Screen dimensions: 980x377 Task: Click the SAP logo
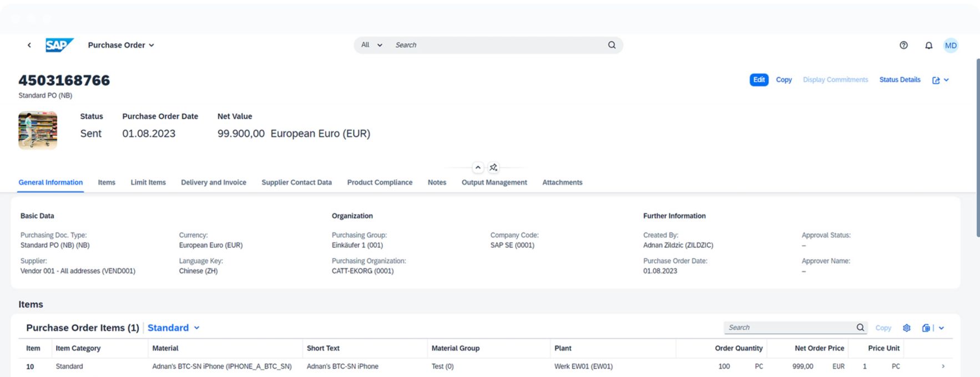point(59,45)
